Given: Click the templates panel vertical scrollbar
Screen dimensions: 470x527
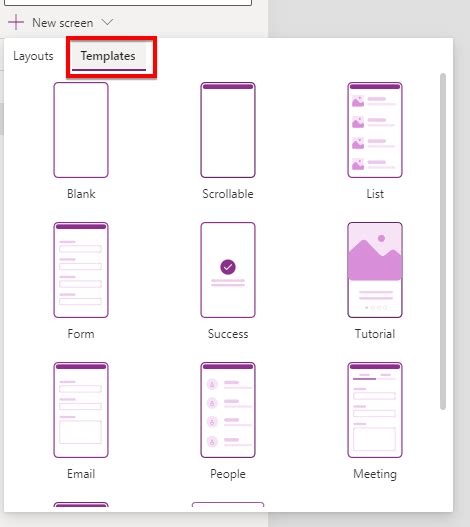Looking at the screenshot, I should tap(443, 241).
